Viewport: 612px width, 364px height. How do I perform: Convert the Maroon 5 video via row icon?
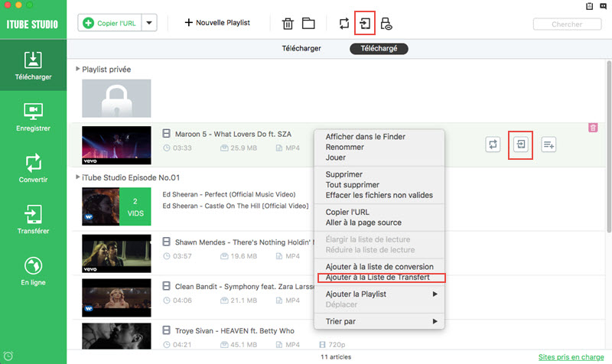493,145
